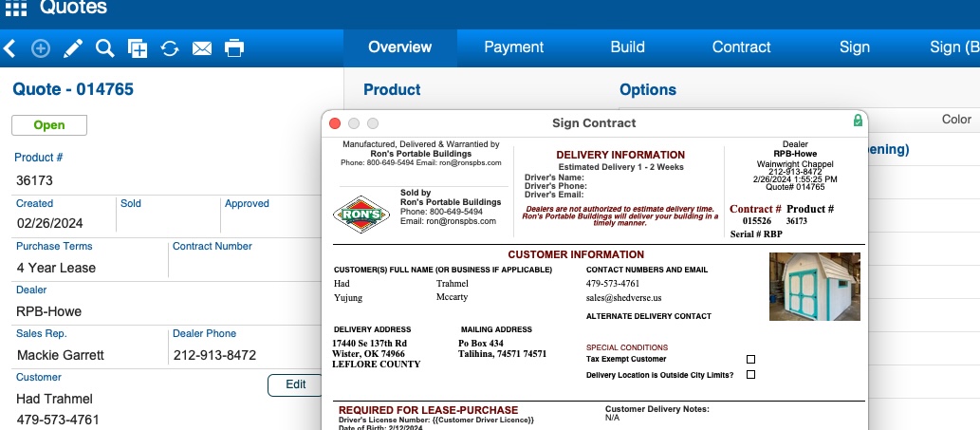
Task: Edit quote using the pencil icon
Action: 73,48
